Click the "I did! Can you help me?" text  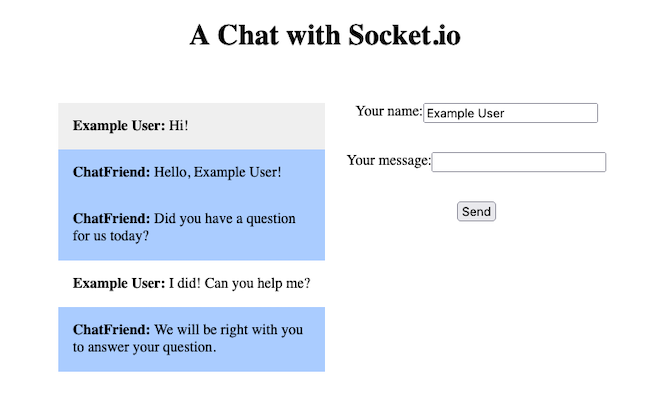point(239,283)
